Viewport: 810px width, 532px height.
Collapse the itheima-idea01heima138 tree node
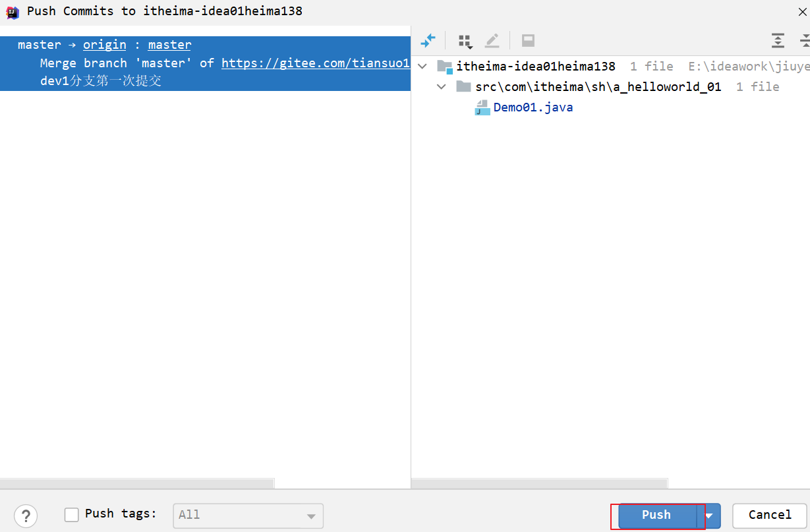(423, 67)
